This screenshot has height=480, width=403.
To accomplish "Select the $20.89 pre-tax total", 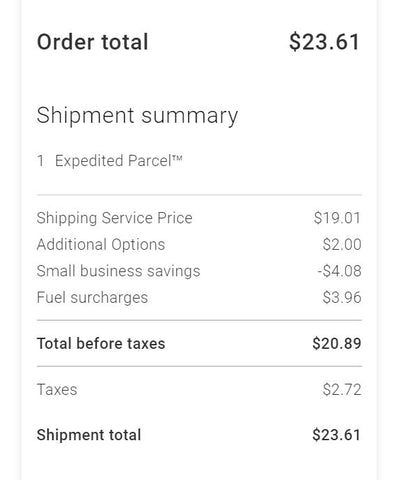I will [337, 344].
